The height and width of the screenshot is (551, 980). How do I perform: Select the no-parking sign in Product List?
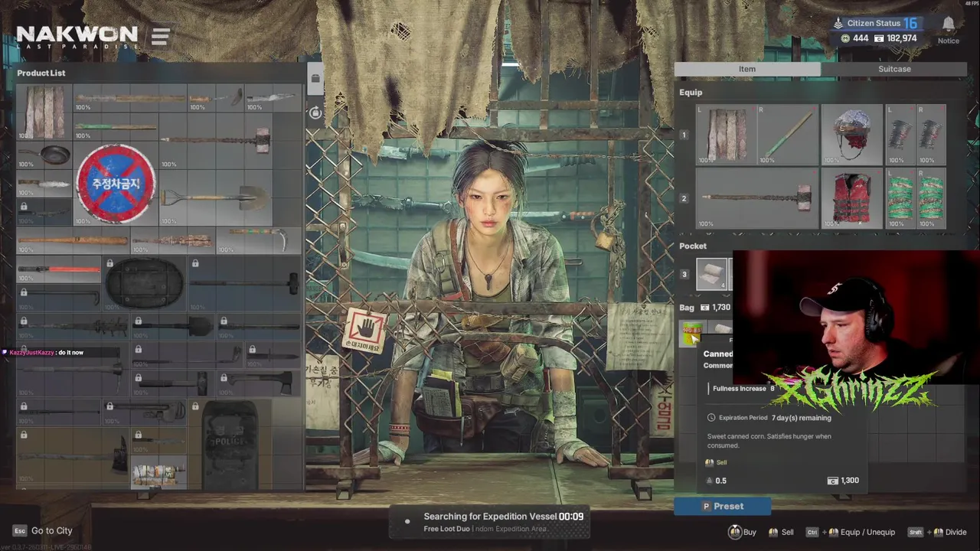click(116, 184)
